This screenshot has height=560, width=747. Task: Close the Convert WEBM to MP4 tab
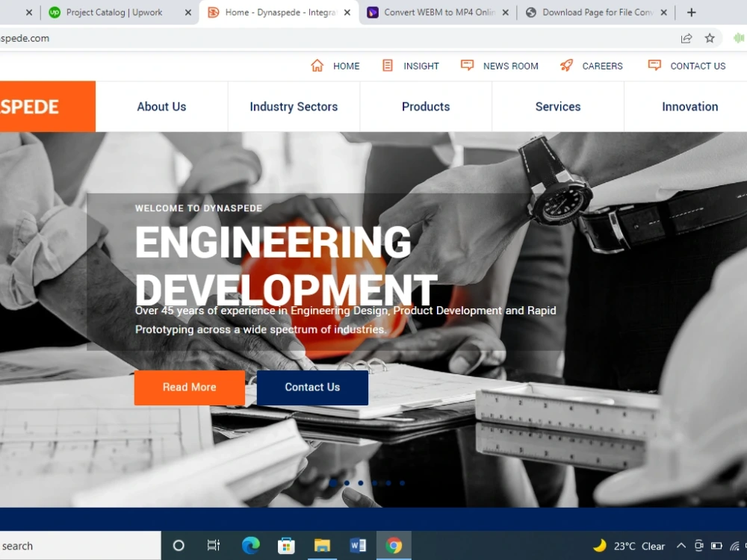click(x=506, y=13)
